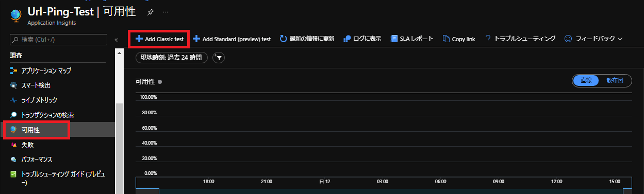This screenshot has width=644, height=194.
Task: Click the add filter funnel icon
Action: point(219,58)
